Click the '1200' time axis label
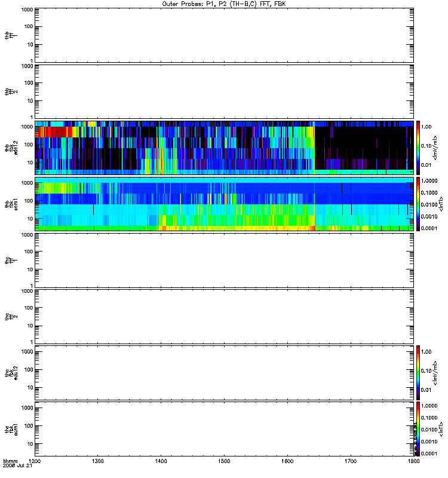This screenshot has width=448, height=478. [35, 461]
